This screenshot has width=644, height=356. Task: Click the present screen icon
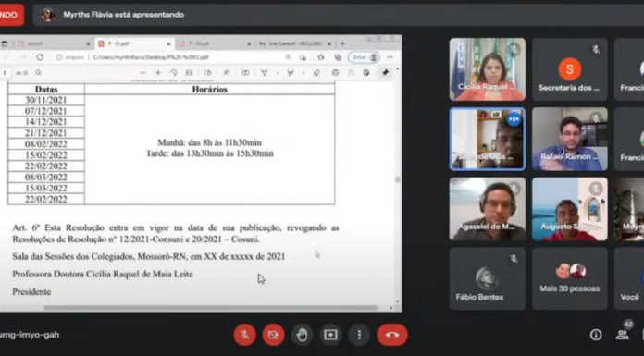pos(330,335)
